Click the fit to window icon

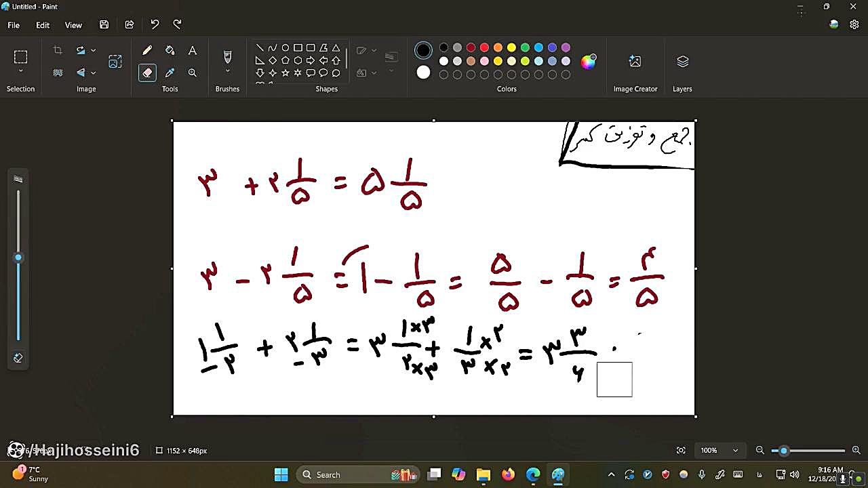pyautogui.click(x=681, y=450)
